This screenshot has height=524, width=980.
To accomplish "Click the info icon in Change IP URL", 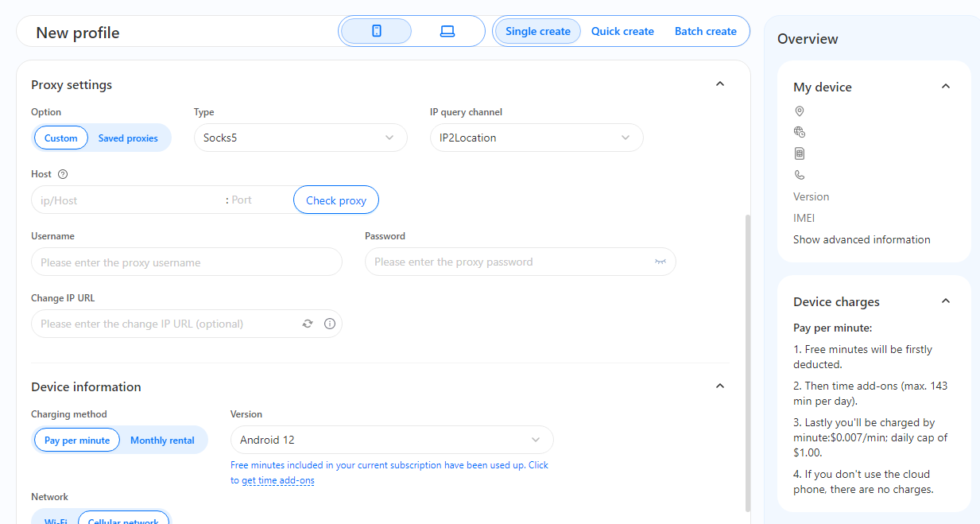I will 330,324.
